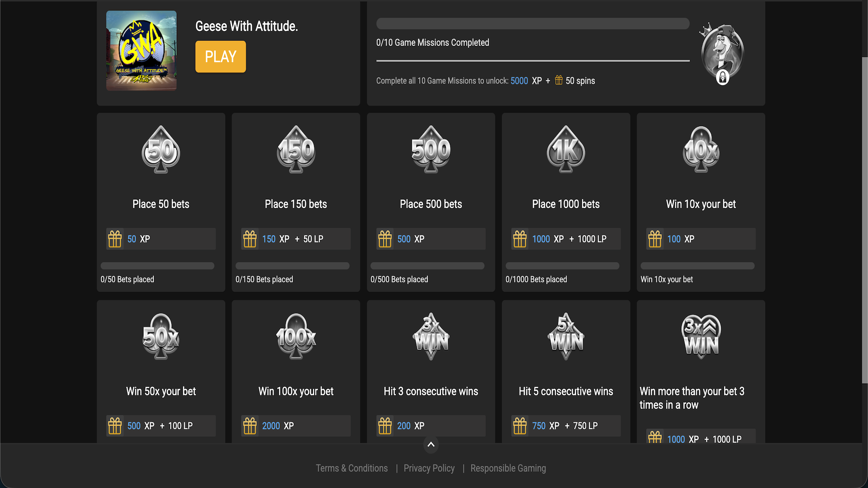
Task: Click the 3x WIN consecutive wins badge
Action: click(431, 337)
